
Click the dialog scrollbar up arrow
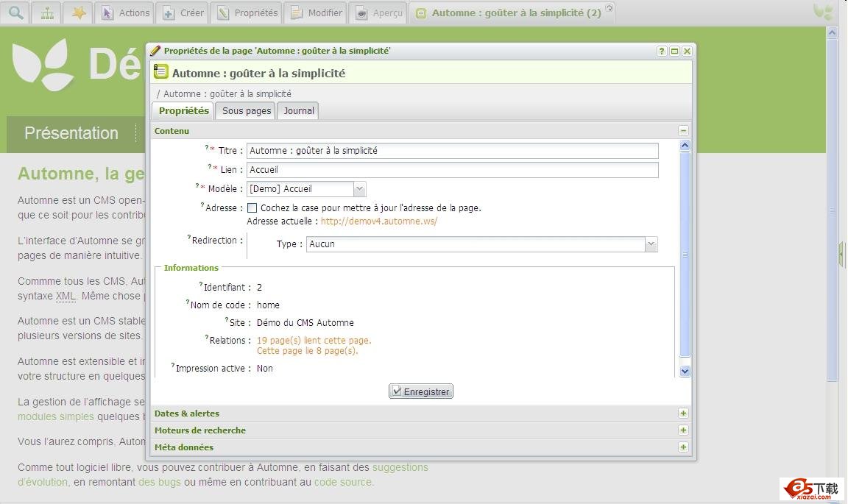point(685,145)
